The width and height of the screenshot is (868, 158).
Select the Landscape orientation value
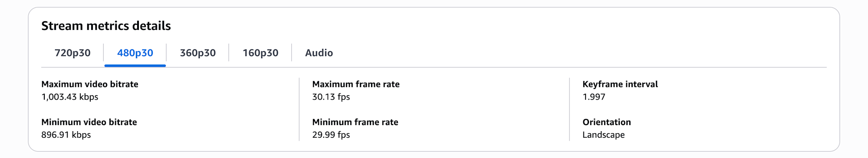[604, 135]
